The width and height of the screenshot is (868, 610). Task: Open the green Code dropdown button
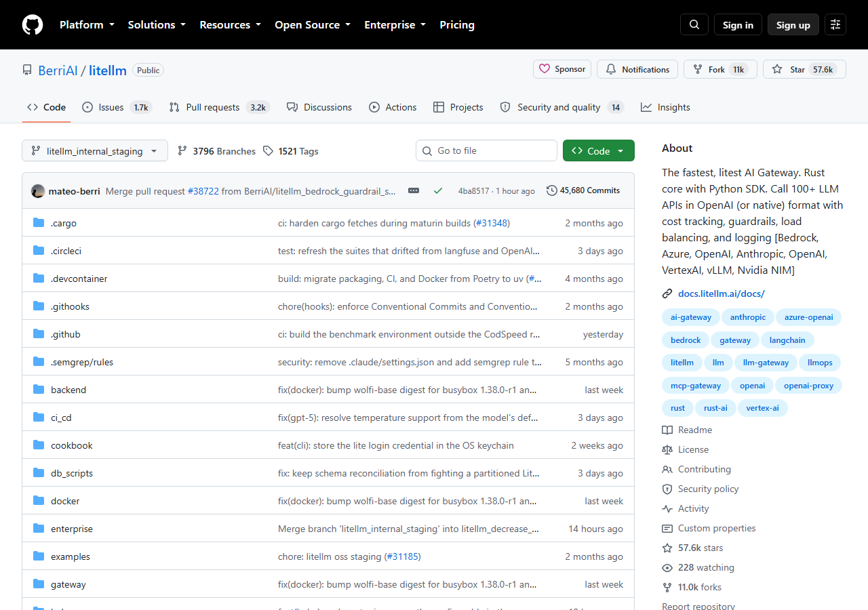tap(599, 150)
